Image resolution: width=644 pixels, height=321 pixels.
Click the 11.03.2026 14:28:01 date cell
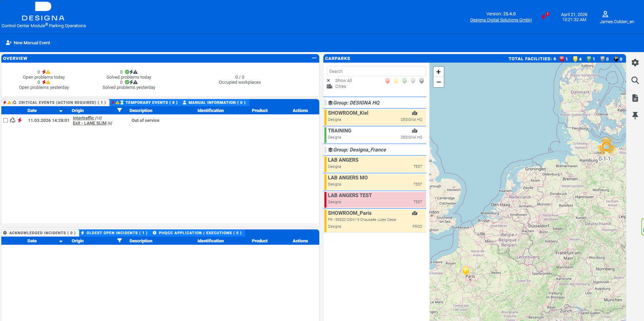[49, 121]
